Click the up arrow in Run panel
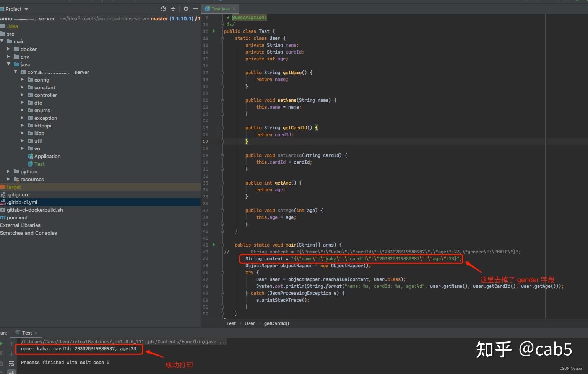 (11, 343)
